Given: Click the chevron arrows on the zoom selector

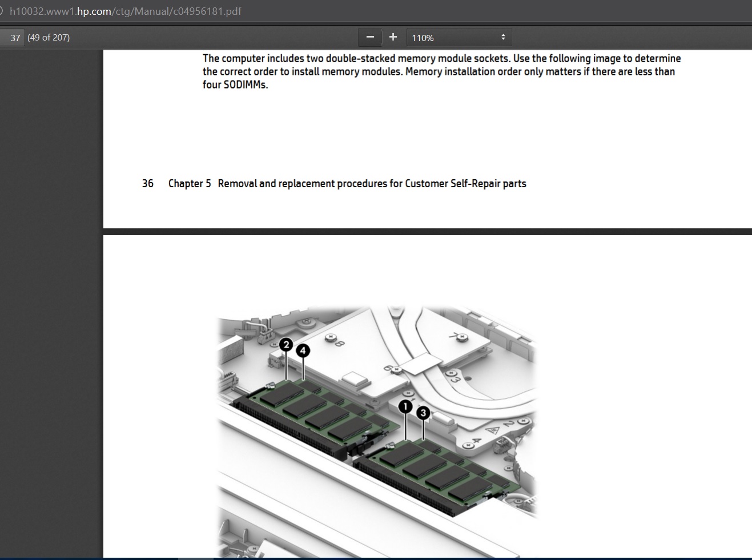Looking at the screenshot, I should tap(503, 37).
